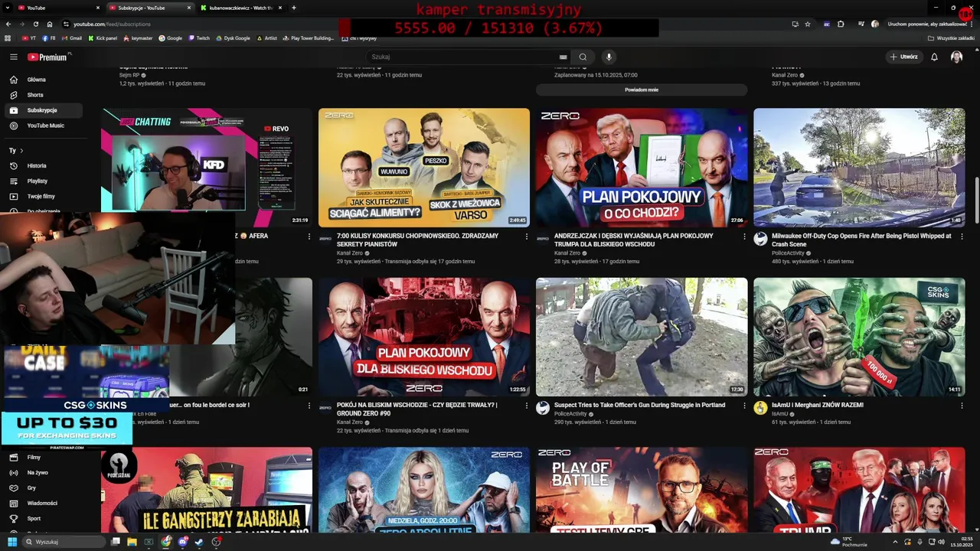
Task: Open Wszystkie zakładki bookmarks folder
Action: [952, 37]
